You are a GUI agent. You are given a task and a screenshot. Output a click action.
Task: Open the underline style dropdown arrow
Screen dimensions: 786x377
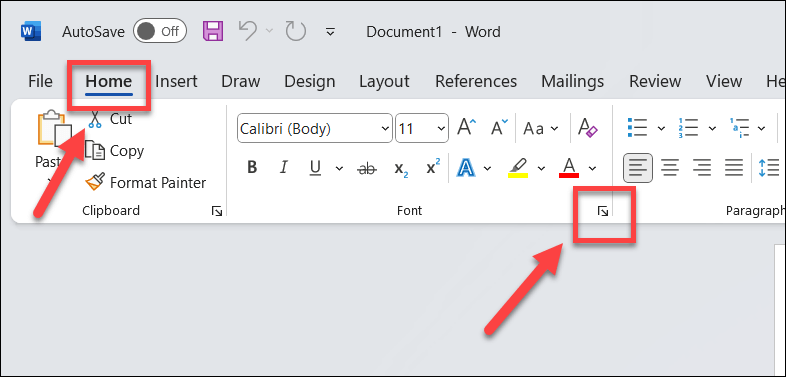[339, 168]
